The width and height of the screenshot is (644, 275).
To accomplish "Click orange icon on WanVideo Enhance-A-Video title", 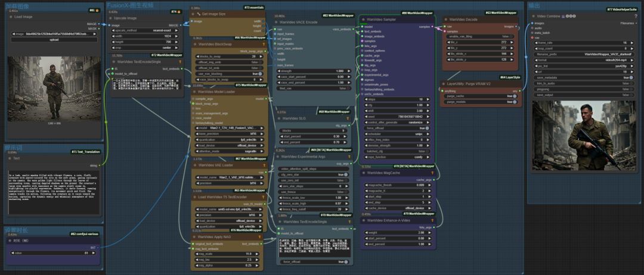I will coord(433,220).
